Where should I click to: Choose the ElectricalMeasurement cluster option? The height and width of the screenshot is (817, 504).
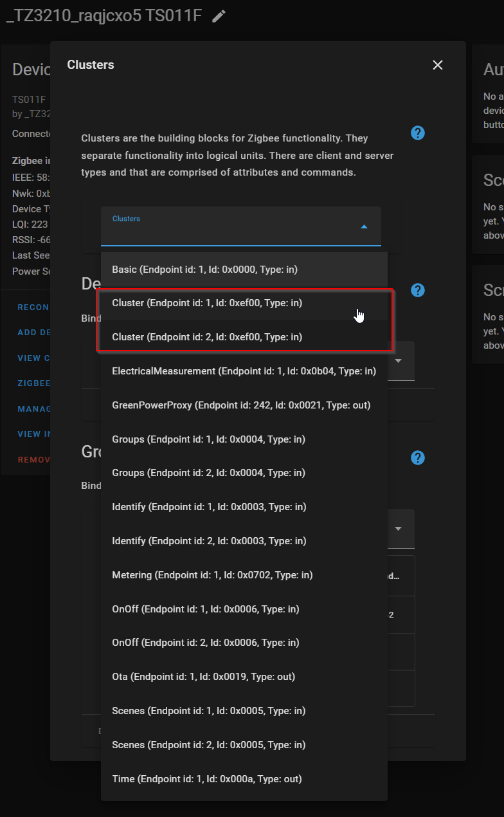tap(243, 371)
